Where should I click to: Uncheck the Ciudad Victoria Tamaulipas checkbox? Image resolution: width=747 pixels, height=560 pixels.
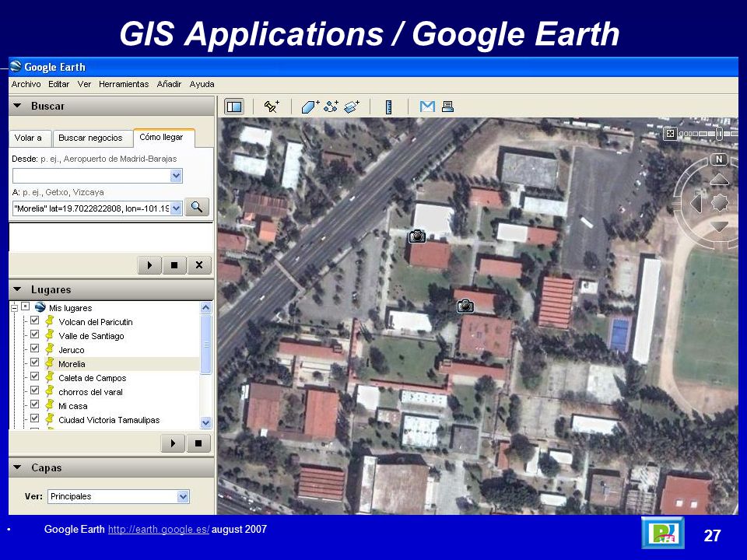point(34,418)
